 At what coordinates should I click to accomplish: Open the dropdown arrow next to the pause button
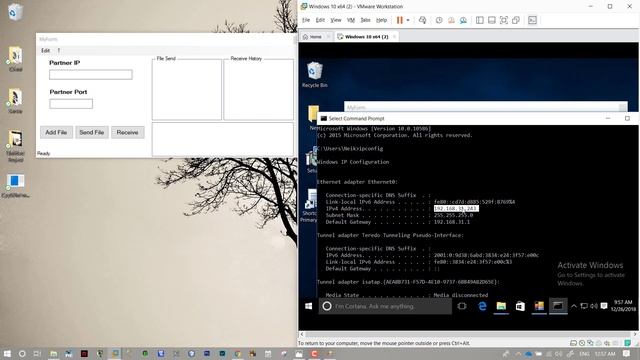click(408, 20)
